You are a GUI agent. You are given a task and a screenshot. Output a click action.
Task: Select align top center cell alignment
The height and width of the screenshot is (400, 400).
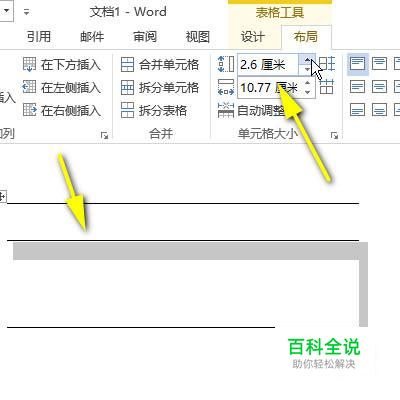tap(379, 64)
